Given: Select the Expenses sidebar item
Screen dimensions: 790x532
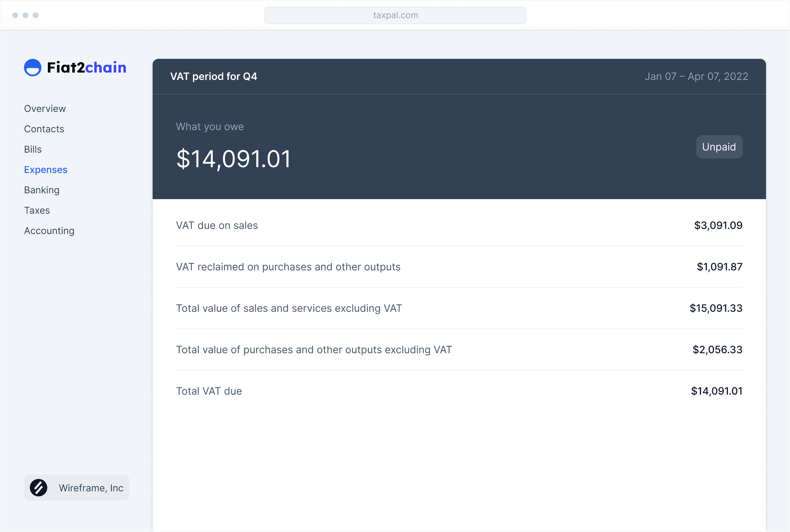Looking at the screenshot, I should tap(46, 170).
